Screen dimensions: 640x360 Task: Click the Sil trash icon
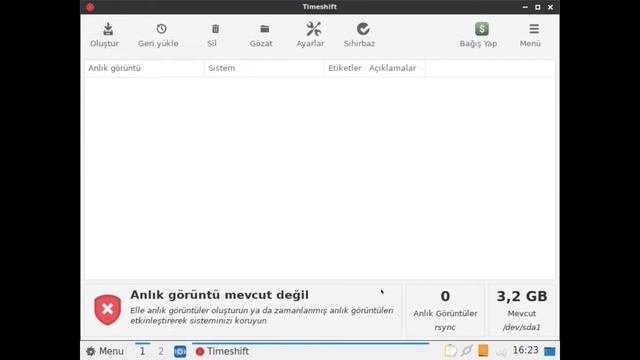click(x=215, y=29)
